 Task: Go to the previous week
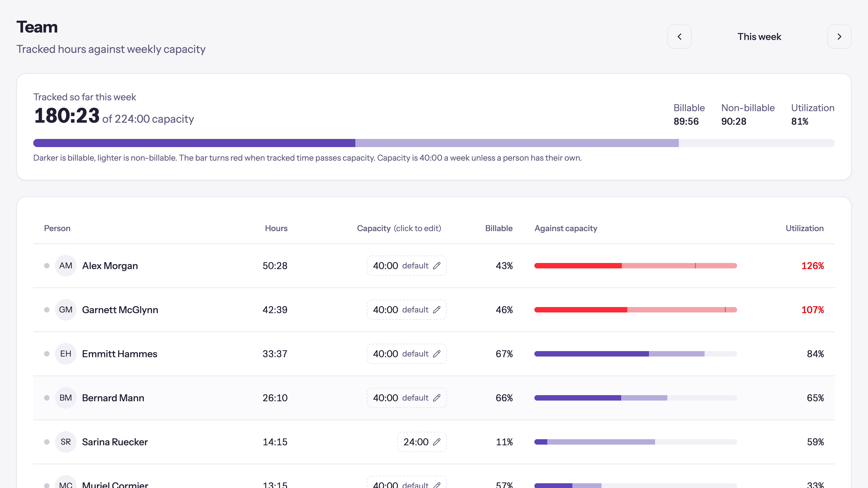point(679,37)
